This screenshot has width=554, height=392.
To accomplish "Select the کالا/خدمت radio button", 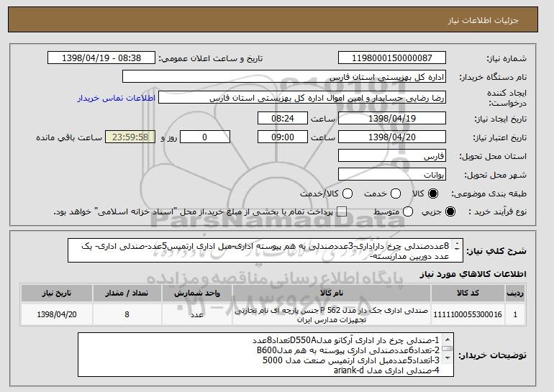I will pos(348,193).
